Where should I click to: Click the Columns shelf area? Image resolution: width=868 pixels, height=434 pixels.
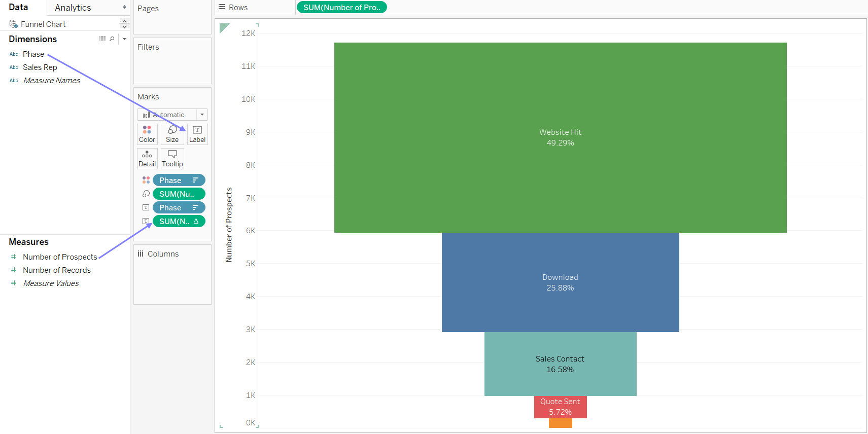172,275
